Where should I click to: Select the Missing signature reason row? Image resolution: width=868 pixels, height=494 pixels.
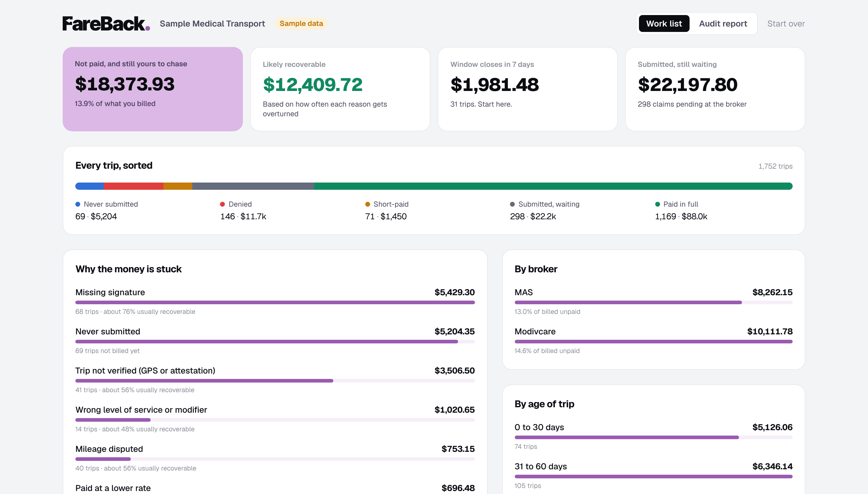[x=275, y=302]
